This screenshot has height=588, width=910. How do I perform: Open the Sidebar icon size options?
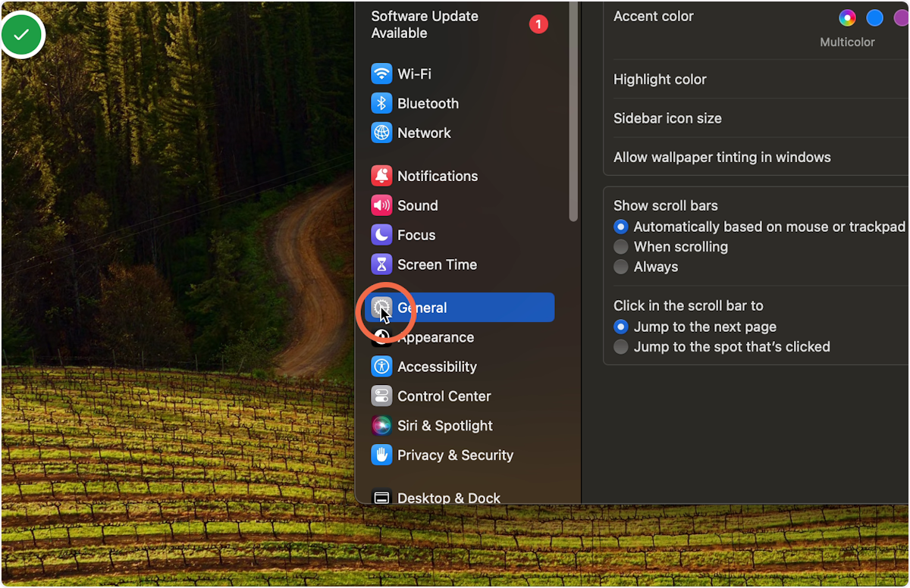(x=667, y=118)
